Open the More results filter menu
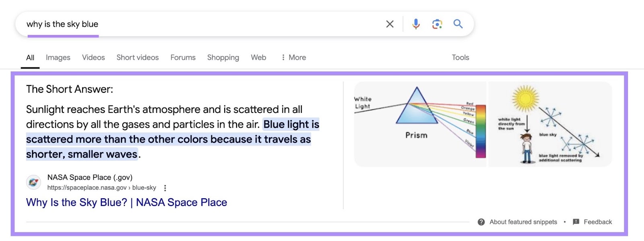The height and width of the screenshot is (241, 644). pyautogui.click(x=294, y=57)
